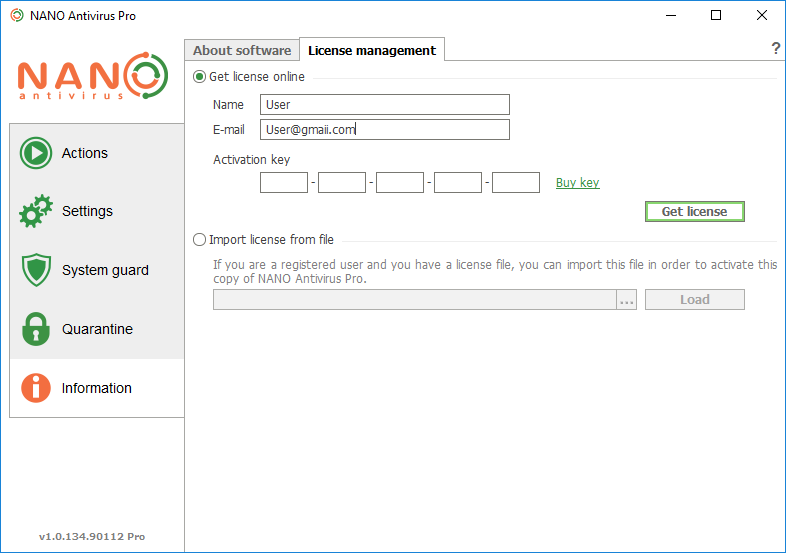Click the E-mail input field

(384, 129)
